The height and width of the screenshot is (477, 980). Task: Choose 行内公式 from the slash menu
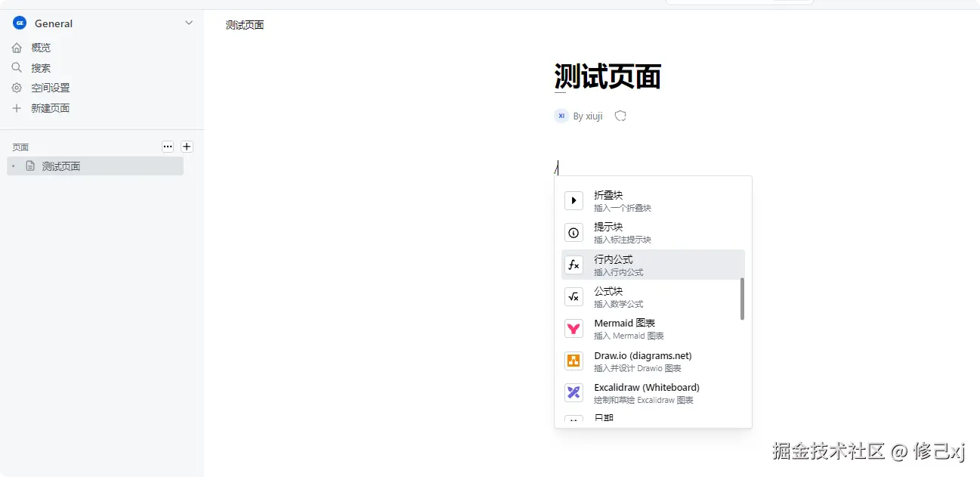653,265
